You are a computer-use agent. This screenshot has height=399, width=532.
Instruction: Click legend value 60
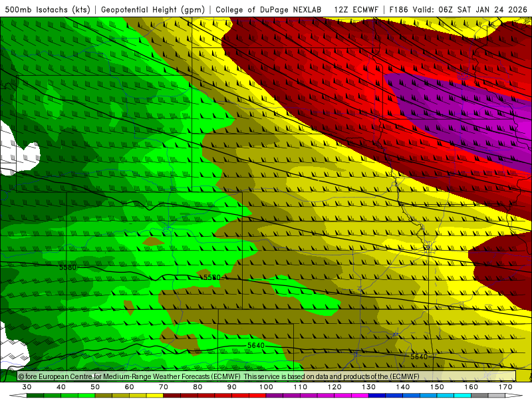(x=129, y=387)
